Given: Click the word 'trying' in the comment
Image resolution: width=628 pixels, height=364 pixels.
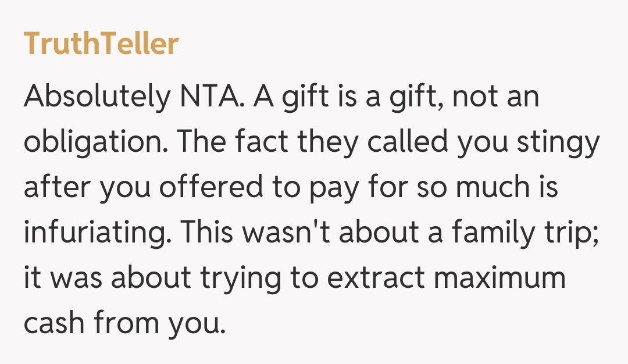Looking at the screenshot, I should [x=242, y=279].
